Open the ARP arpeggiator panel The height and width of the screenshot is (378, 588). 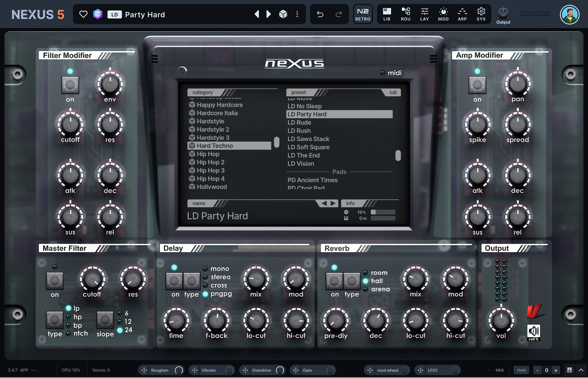click(x=462, y=14)
